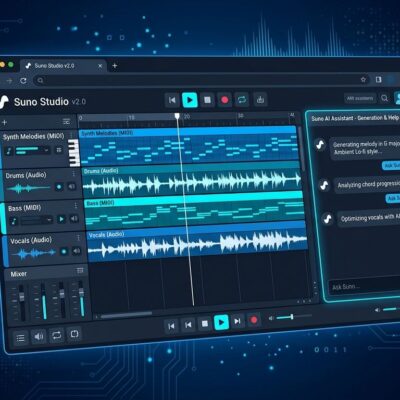Image resolution: width=400 pixels, height=400 pixels.
Task: Click the Suno logo beside Suno Studio
Action: pyautogui.click(x=4, y=102)
